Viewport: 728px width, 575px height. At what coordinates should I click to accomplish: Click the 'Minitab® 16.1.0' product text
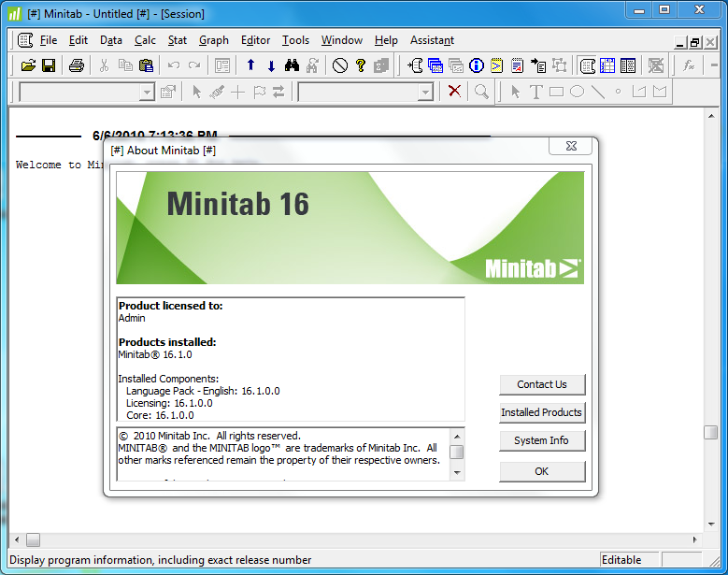(155, 355)
